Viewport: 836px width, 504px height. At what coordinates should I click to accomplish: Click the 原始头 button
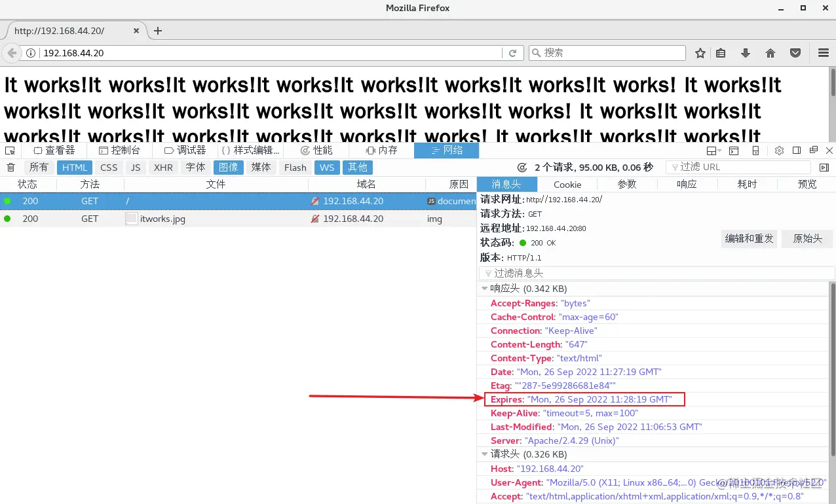807,239
